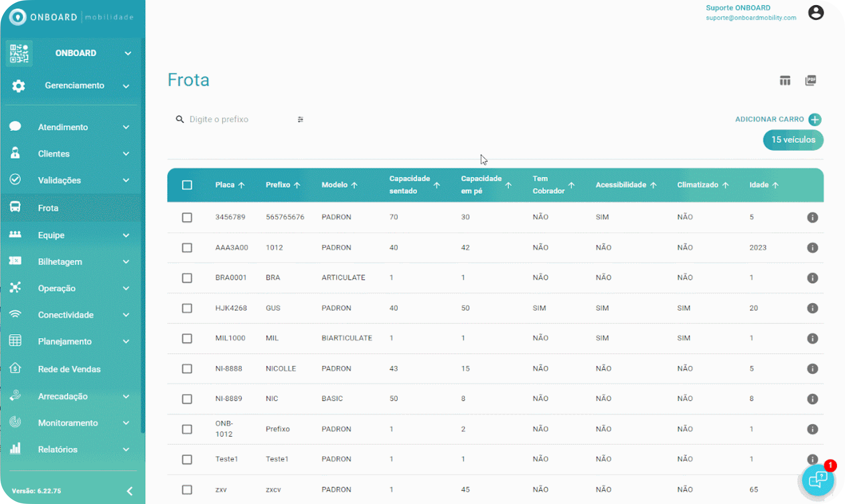Export the fleet list as PDF
The height and width of the screenshot is (504, 845).
811,80
